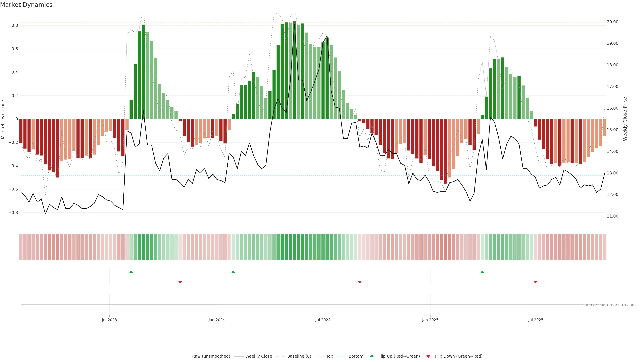
Task: Click the 20.00 price axis tick label
Action: click(x=612, y=22)
